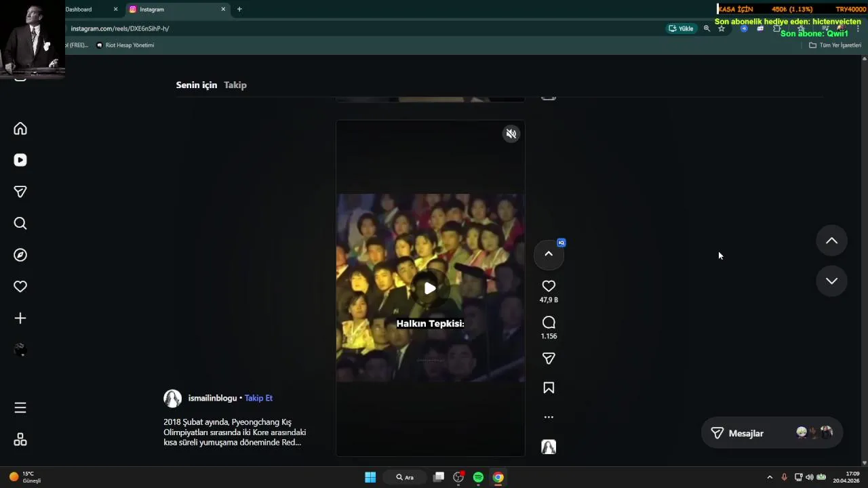Open the Windows Start menu
Screen dimensions: 868x488
pos(370,477)
